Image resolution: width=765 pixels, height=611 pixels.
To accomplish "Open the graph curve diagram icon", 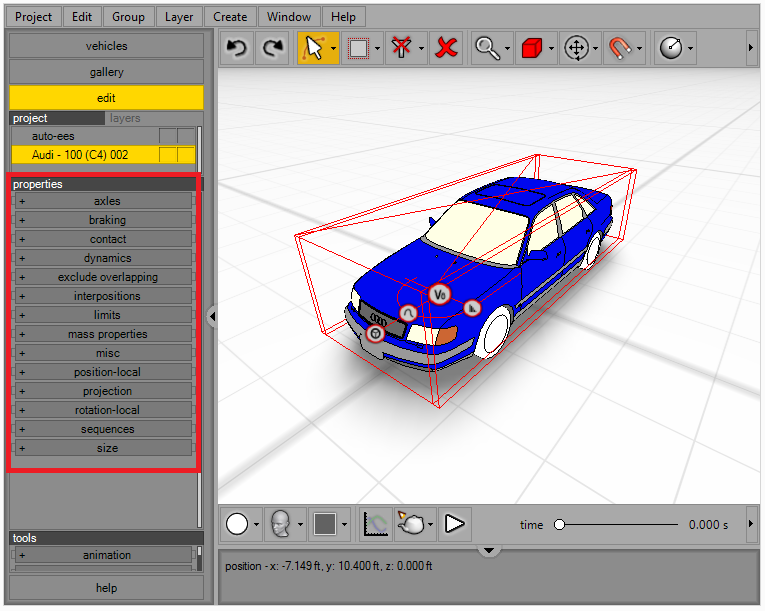I will pyautogui.click(x=376, y=525).
